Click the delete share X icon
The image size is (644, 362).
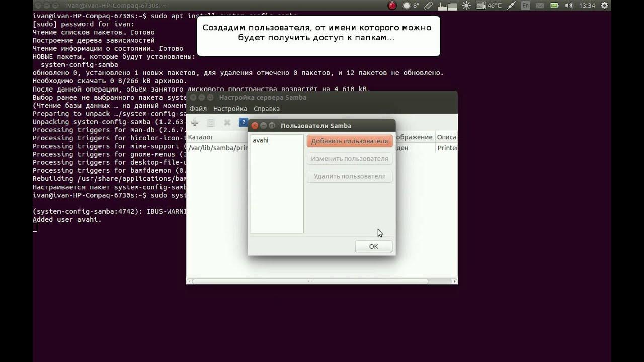(227, 122)
